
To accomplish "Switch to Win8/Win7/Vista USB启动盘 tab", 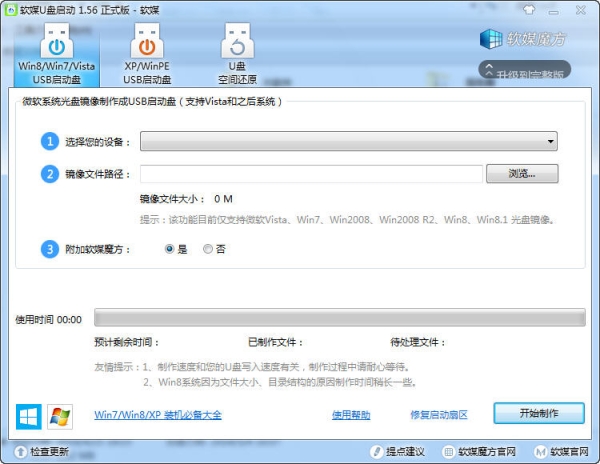I will pos(57,54).
